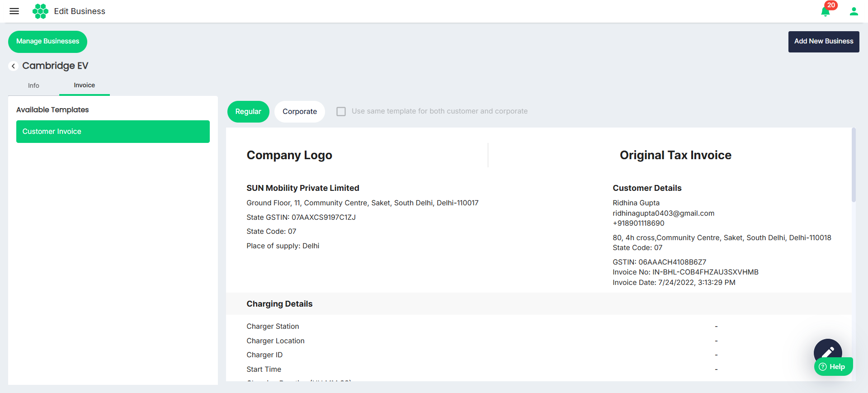Click the Charger ID row label
Image resolution: width=868 pixels, height=393 pixels.
click(x=264, y=355)
